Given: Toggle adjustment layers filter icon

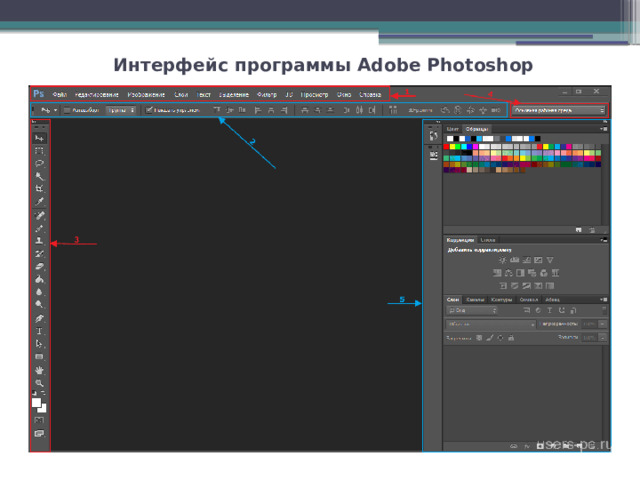Looking at the screenshot, I should click(538, 311).
